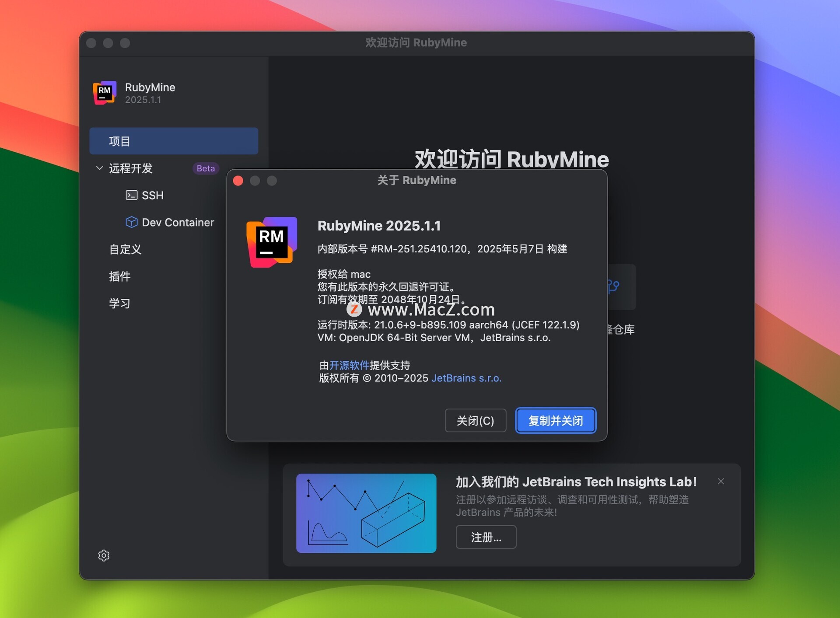Click the 注册... button in banner
The image size is (840, 618).
click(x=486, y=537)
